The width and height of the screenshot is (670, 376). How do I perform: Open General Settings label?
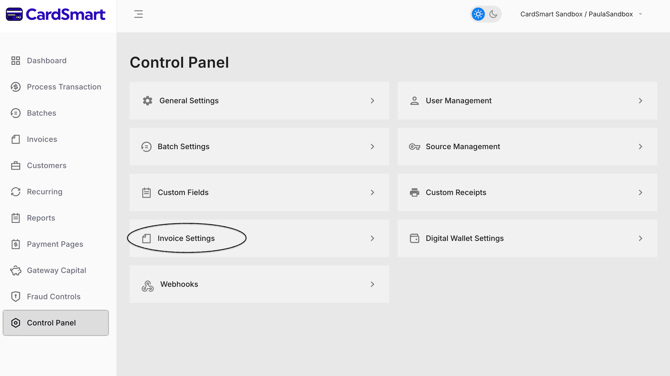pyautogui.click(x=189, y=101)
